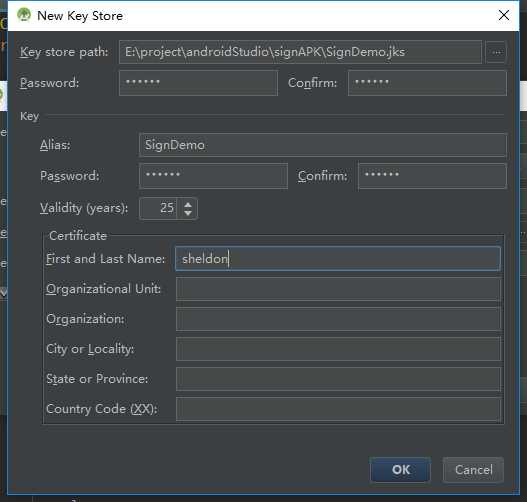The height and width of the screenshot is (502, 527).
Task: Dismiss dialog with Cancel button
Action: pos(473,470)
